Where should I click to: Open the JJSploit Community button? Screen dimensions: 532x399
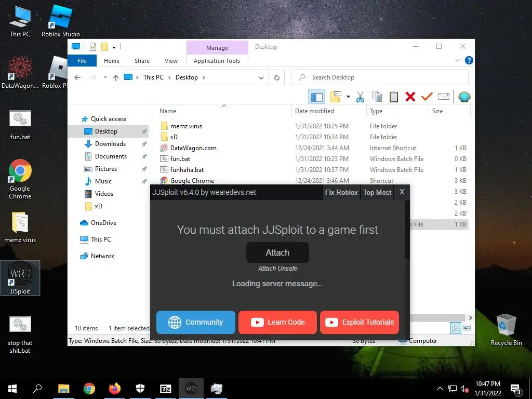point(196,322)
